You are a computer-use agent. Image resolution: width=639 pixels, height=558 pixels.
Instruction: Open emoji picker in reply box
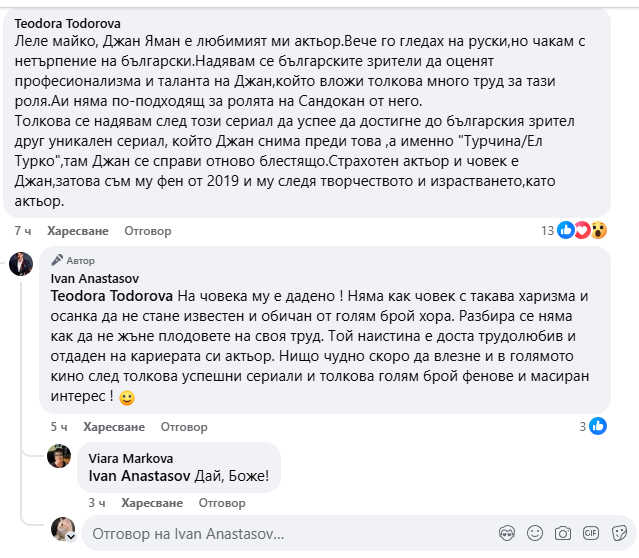(535, 532)
